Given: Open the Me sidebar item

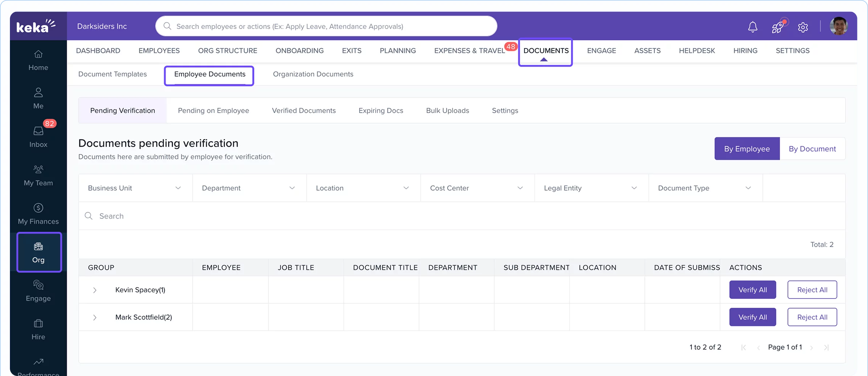Looking at the screenshot, I should [38, 98].
